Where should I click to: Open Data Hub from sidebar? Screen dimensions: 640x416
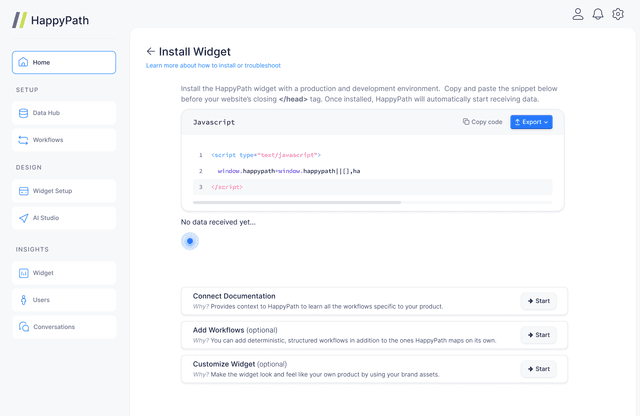tap(64, 113)
